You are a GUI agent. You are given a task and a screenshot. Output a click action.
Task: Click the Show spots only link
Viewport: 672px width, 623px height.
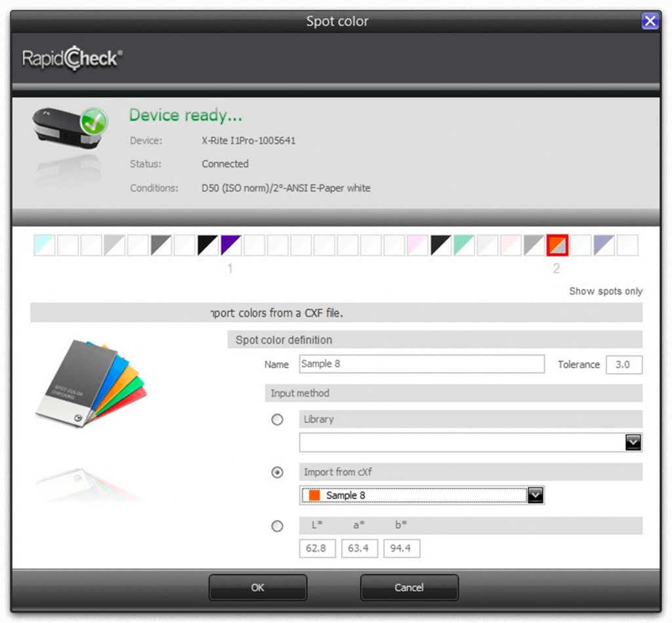[605, 291]
